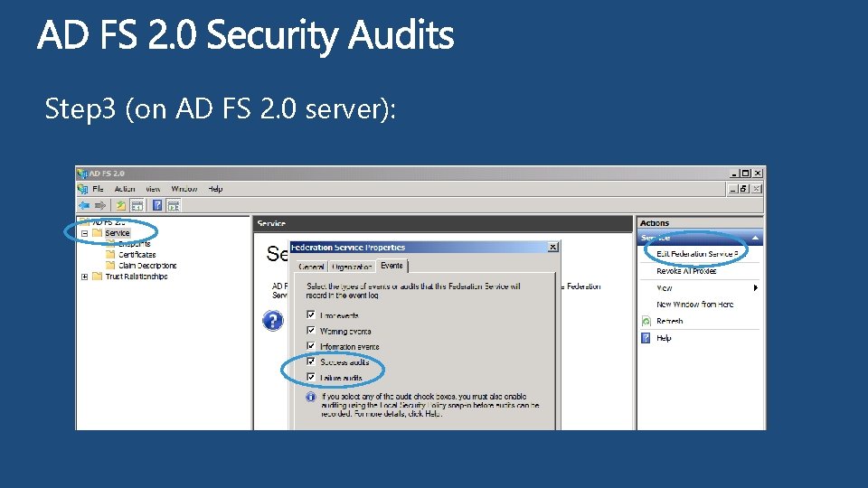Screen dimensions: 868x488
Task: Click the Forward arrow toolbar icon
Action: coord(100,206)
